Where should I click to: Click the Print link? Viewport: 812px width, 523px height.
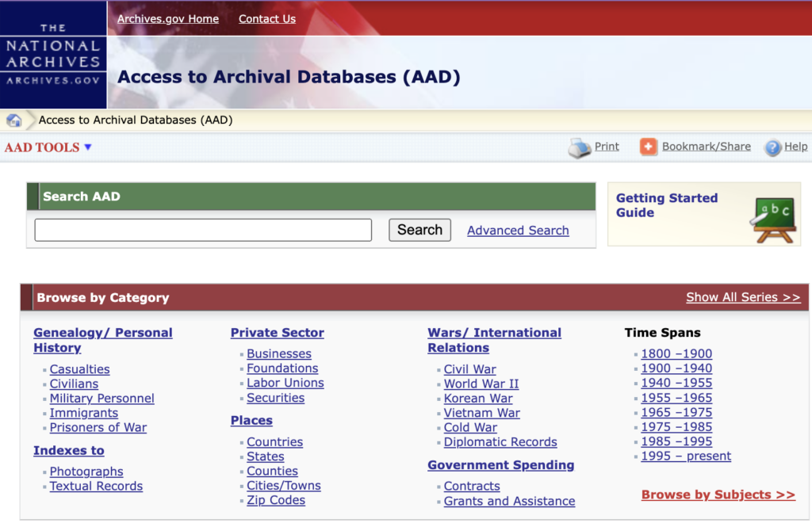point(607,147)
